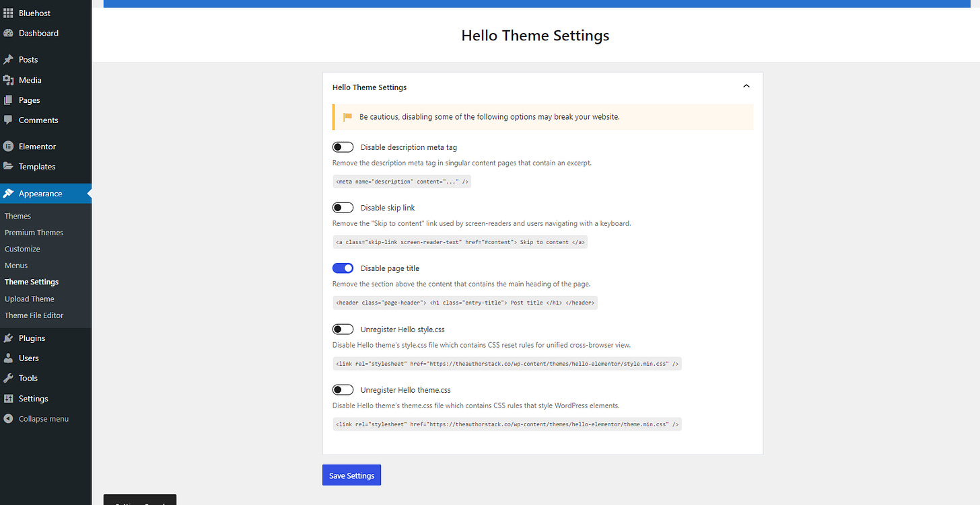Screen dimensions: 980x505
Task: Click the skip-link code snippet
Action: [x=460, y=242]
